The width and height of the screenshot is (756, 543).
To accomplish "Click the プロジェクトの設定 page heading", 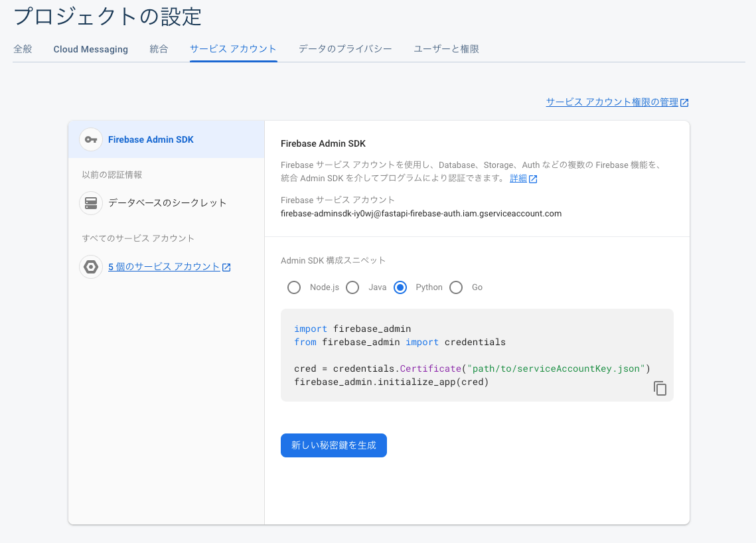I will [x=108, y=17].
